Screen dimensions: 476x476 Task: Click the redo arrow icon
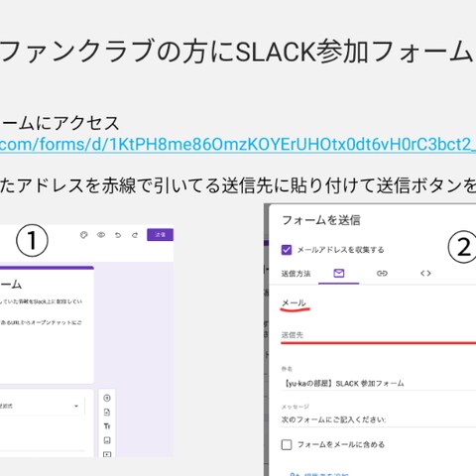pyautogui.click(x=135, y=235)
